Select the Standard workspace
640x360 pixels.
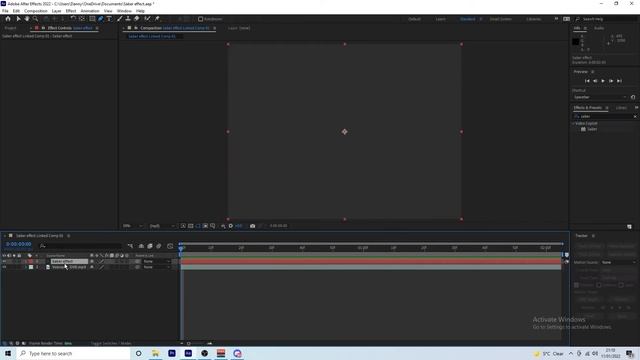click(x=467, y=19)
